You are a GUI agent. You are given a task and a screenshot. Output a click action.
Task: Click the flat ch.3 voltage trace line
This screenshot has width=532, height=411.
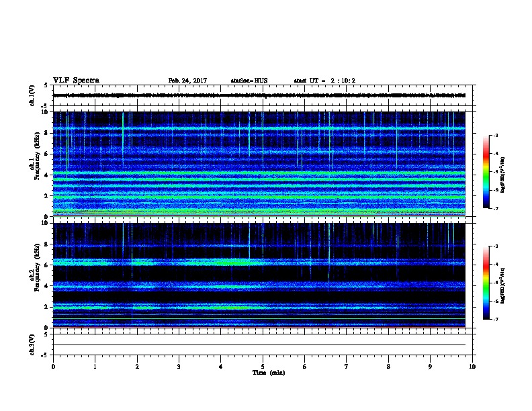tap(259, 345)
